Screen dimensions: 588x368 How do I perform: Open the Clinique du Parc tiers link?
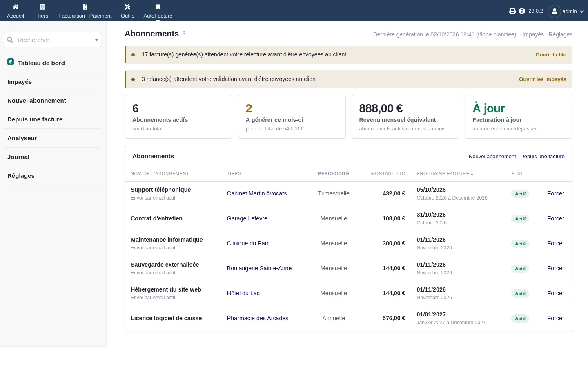click(248, 243)
